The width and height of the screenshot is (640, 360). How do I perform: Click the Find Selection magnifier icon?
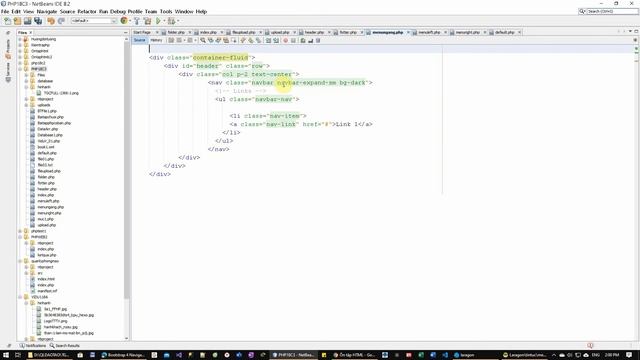tap(203, 40)
